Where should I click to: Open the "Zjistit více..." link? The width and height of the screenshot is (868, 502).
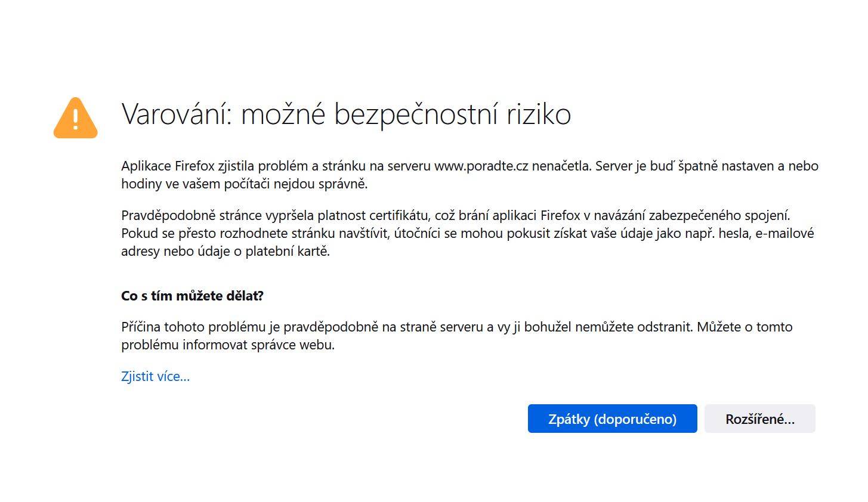[155, 376]
